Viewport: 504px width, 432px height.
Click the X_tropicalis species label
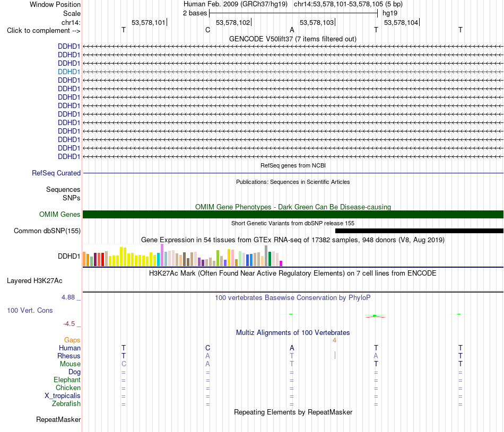(63, 396)
